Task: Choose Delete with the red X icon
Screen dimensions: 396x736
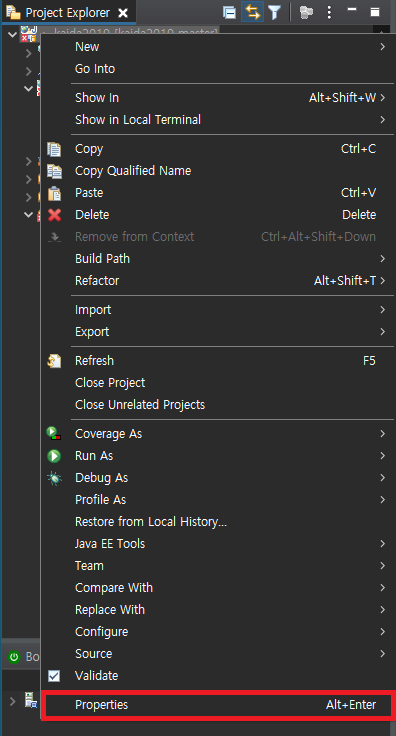Action: point(54,215)
